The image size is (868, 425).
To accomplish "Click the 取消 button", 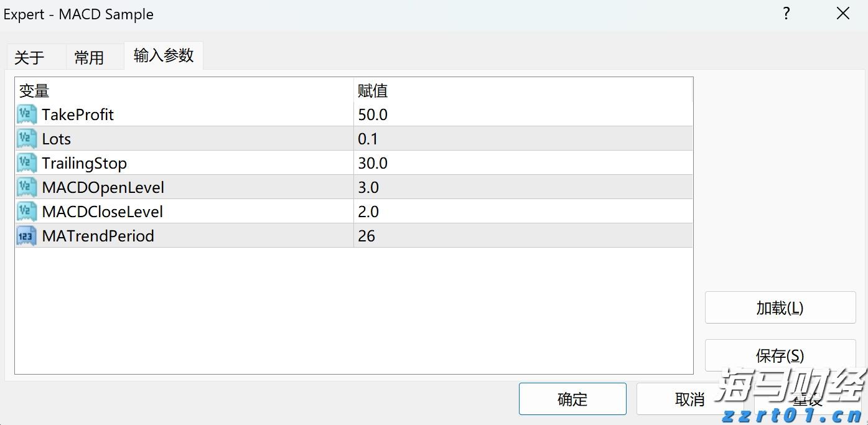I will point(689,399).
